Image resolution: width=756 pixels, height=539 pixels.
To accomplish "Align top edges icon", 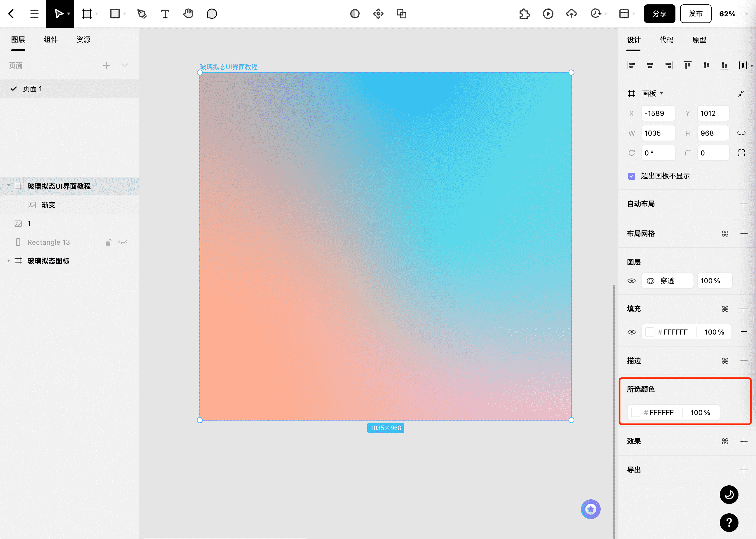I will [x=688, y=65].
